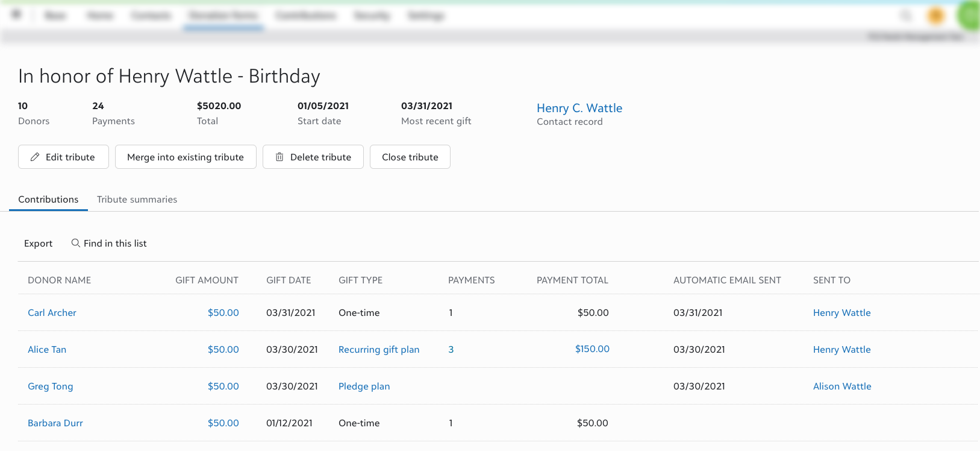Screen dimensions: 980x451
Task: Click the search icon in the top navigation bar
Action: (905, 16)
